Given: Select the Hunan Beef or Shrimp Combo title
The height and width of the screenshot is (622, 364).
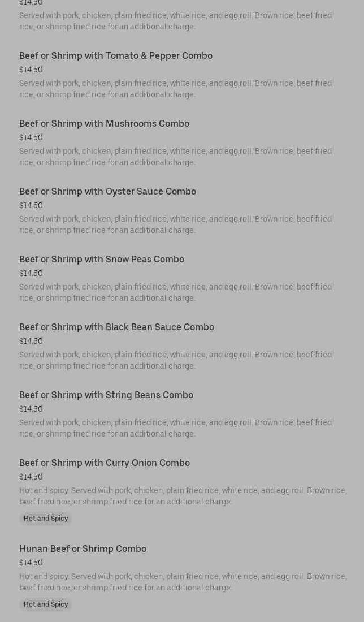Looking at the screenshot, I should pos(83,549).
